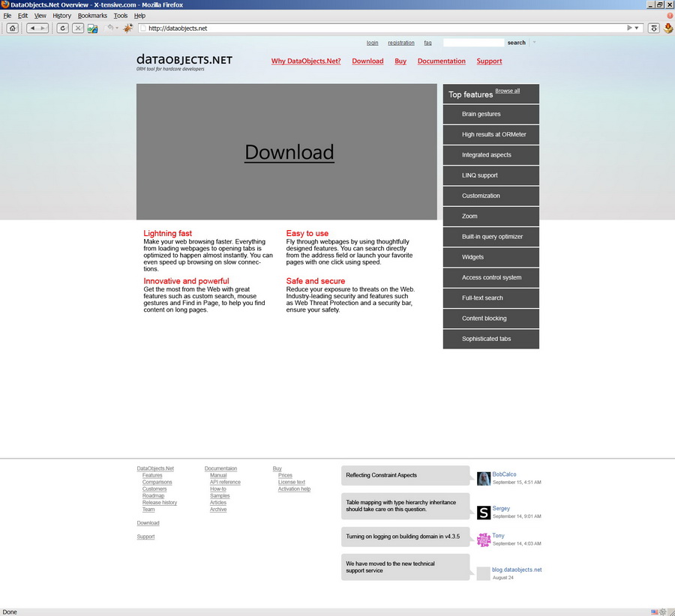Screen dimensions: 675x616
Task: Open the search options dropdown arrow
Action: point(534,42)
